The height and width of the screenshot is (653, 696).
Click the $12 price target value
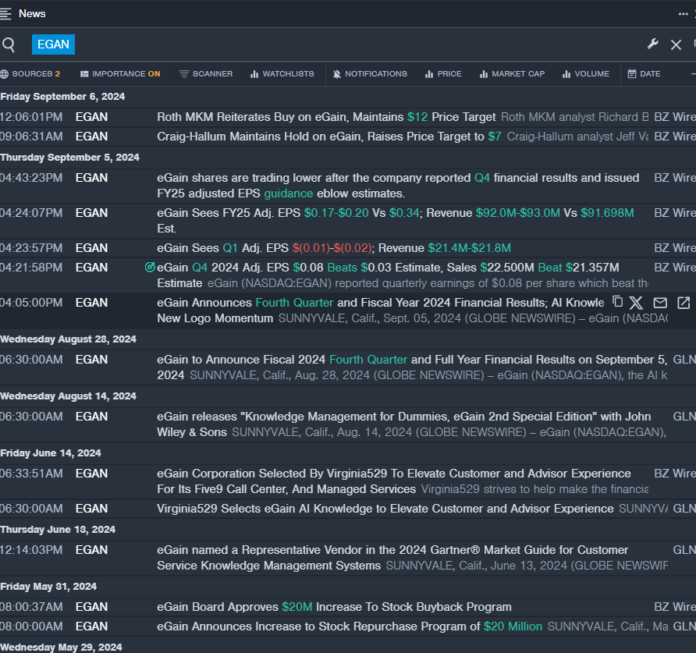(x=417, y=117)
